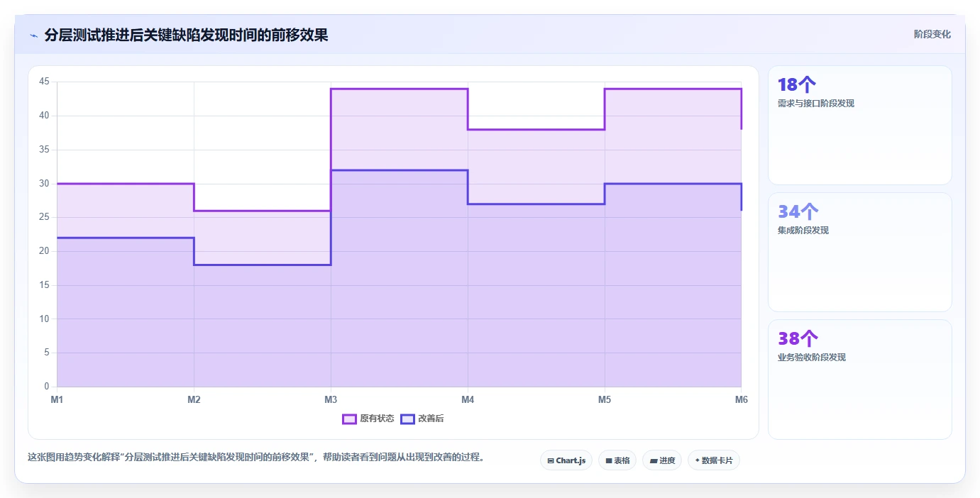
Task: Click the 进度 tag
Action: (x=662, y=460)
